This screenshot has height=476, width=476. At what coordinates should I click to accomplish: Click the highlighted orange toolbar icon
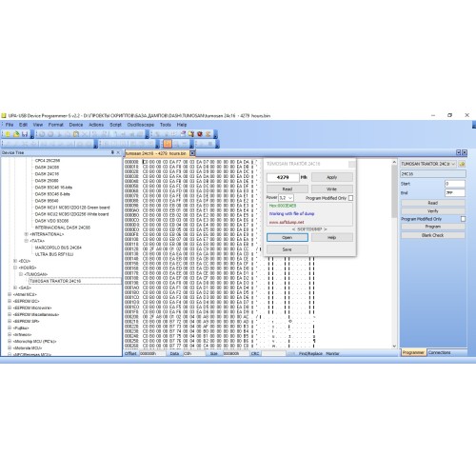click(168, 144)
